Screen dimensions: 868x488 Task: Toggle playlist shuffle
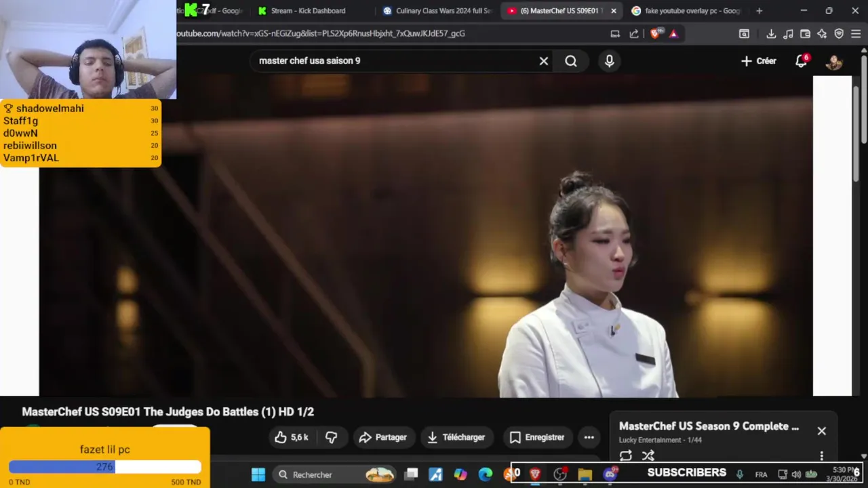pos(648,455)
